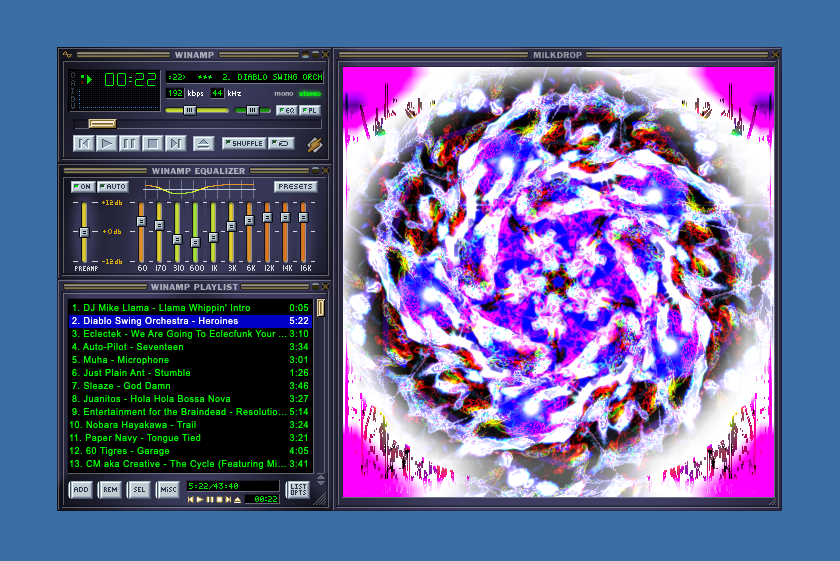The width and height of the screenshot is (840, 561).
Task: Turn the equalizer ON button off
Action: point(82,186)
